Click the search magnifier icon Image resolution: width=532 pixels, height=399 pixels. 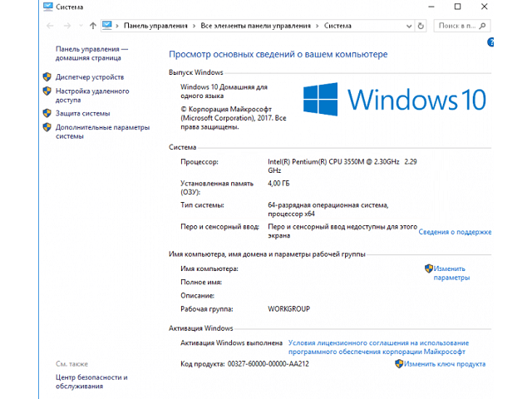pyautogui.click(x=482, y=26)
